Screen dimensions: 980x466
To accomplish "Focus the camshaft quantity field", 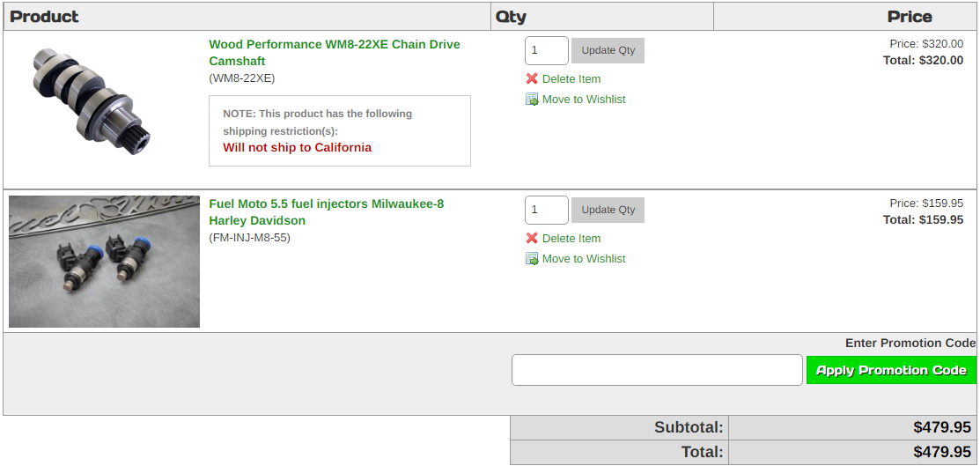I will 546,50.
